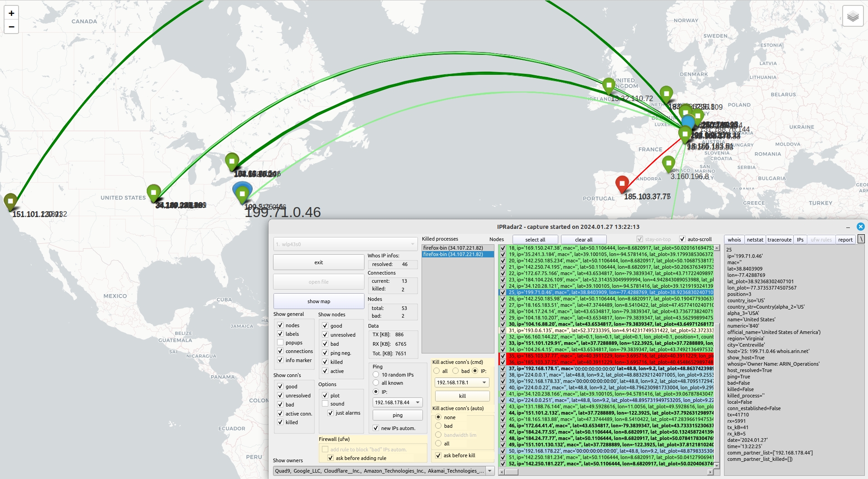
Task: Toggle the sound option
Action: (x=325, y=404)
